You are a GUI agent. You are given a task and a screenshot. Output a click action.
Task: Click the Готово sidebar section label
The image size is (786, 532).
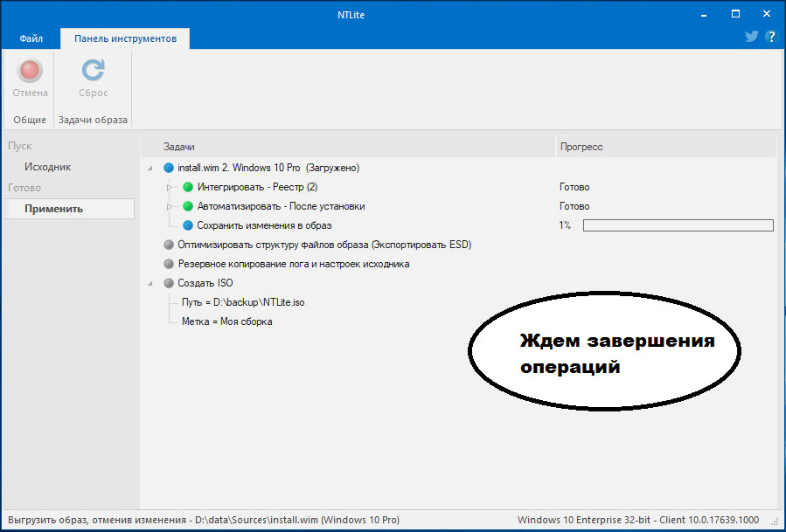[x=24, y=188]
